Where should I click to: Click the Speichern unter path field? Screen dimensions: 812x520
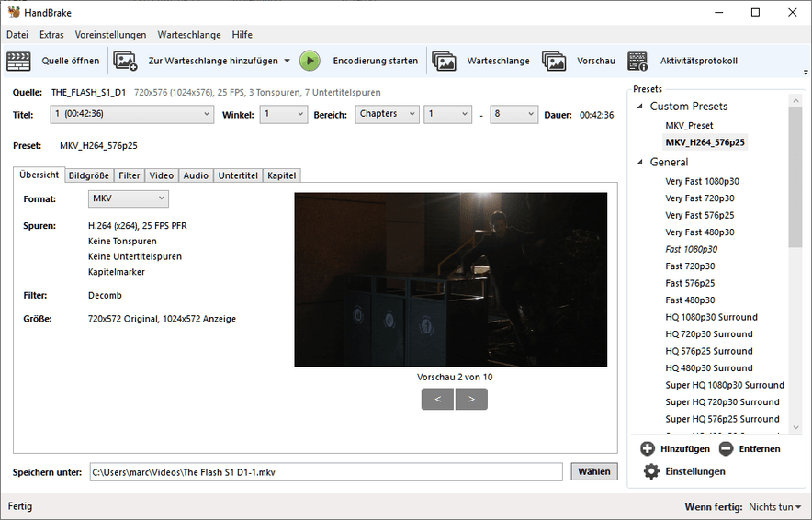coord(326,472)
